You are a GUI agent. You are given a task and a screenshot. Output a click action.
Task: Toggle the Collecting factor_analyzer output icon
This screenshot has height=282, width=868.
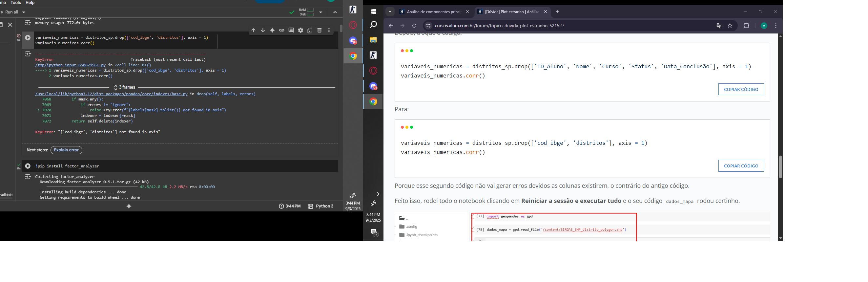28,177
